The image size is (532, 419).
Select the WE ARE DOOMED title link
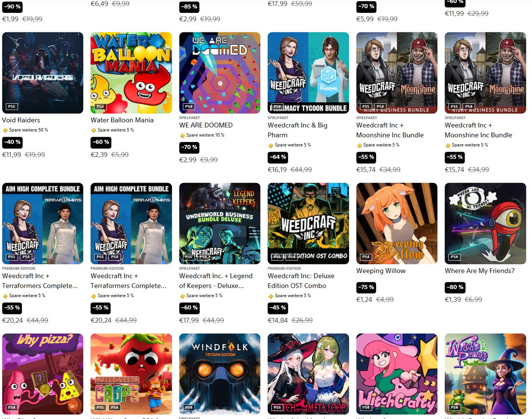click(206, 125)
